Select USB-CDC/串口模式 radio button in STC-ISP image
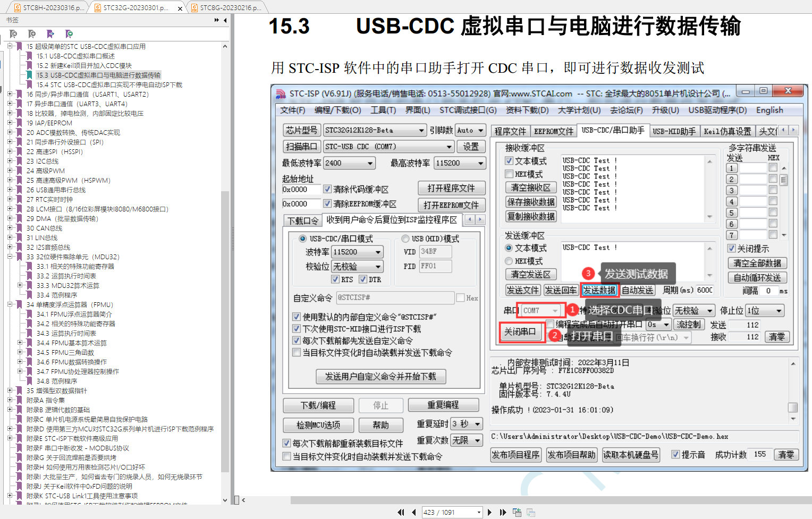The image size is (812, 519). tap(302, 239)
